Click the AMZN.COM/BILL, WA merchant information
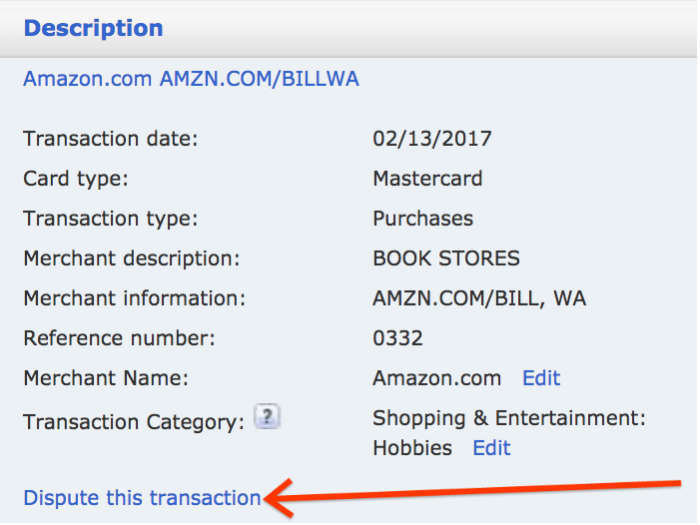The image size is (700, 525). tap(479, 298)
